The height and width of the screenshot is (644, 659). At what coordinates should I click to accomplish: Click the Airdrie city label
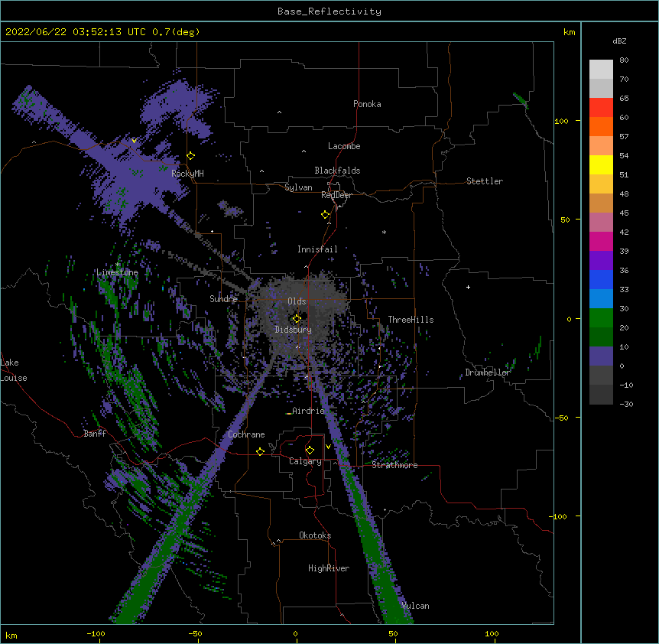coord(309,411)
